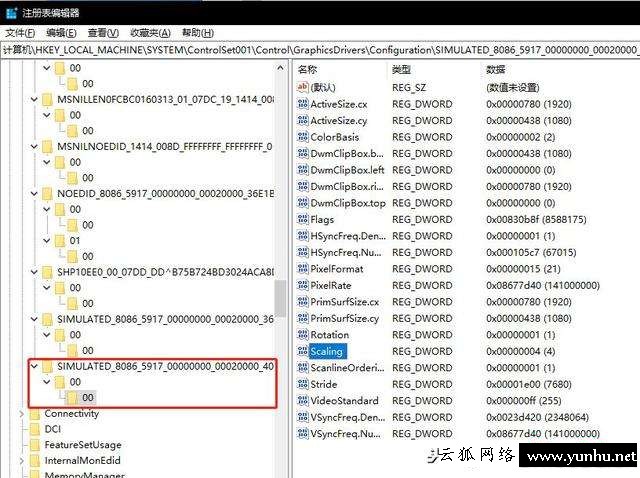Click the Rotation value icon

[x=302, y=335]
